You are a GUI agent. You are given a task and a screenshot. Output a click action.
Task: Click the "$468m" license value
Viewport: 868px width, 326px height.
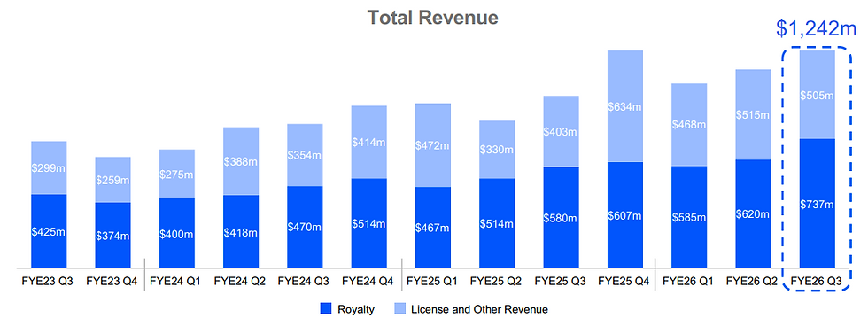[689, 125]
